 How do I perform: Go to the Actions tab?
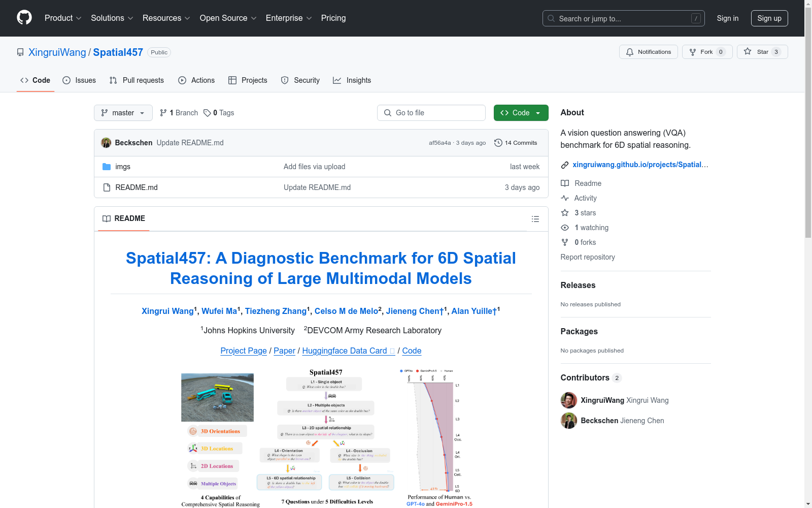tap(196, 80)
